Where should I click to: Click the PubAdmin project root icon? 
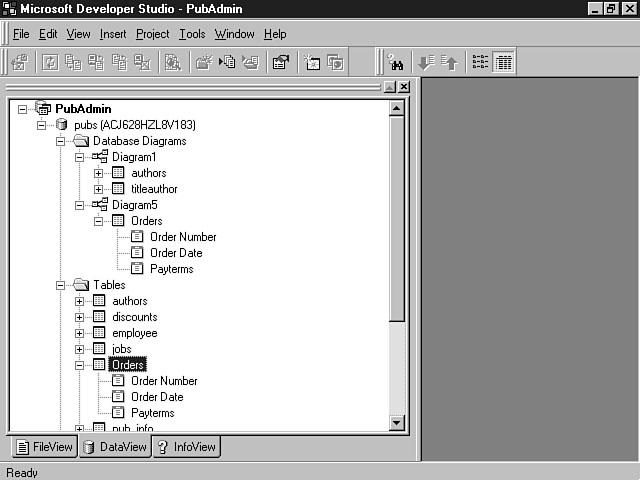42,108
